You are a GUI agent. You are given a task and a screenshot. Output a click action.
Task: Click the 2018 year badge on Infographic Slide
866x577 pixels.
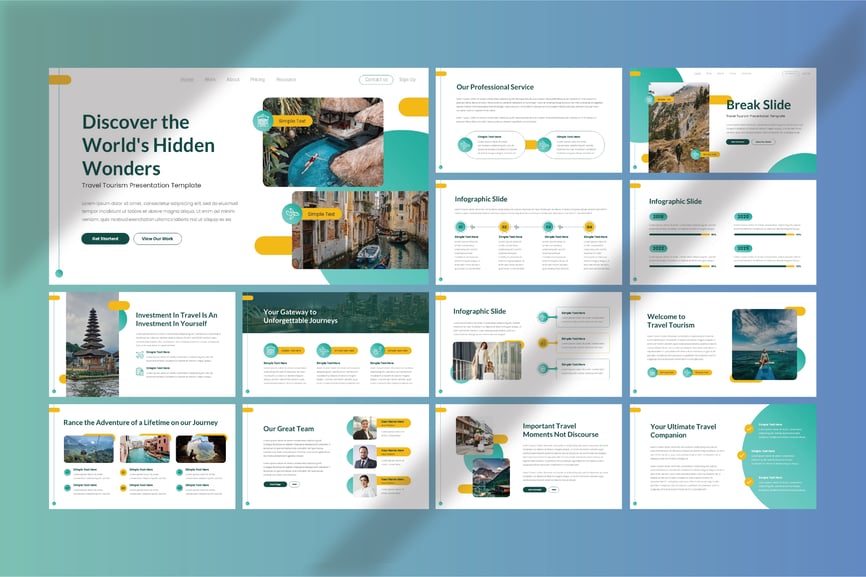(659, 216)
